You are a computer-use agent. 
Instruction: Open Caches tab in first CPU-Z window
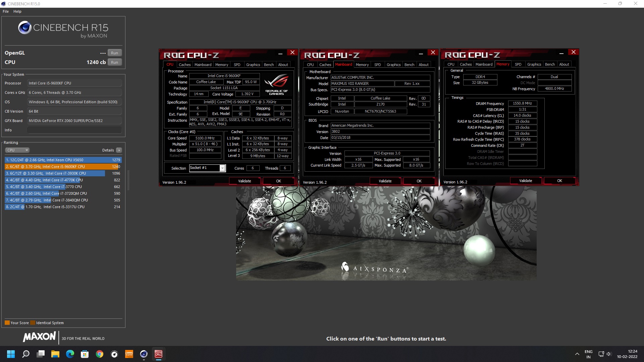click(x=184, y=65)
